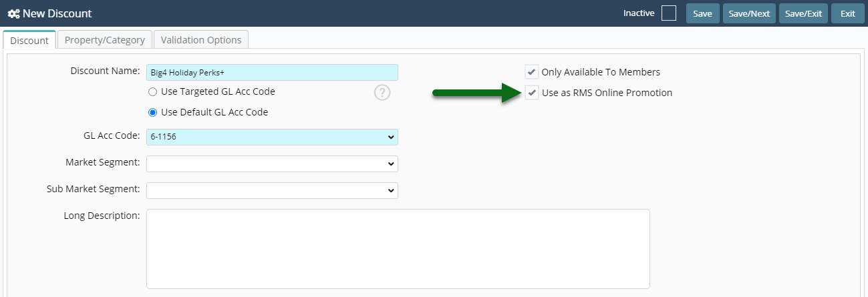This screenshot has height=297, width=868.
Task: Tick the Inactive checkbox
Action: (668, 13)
